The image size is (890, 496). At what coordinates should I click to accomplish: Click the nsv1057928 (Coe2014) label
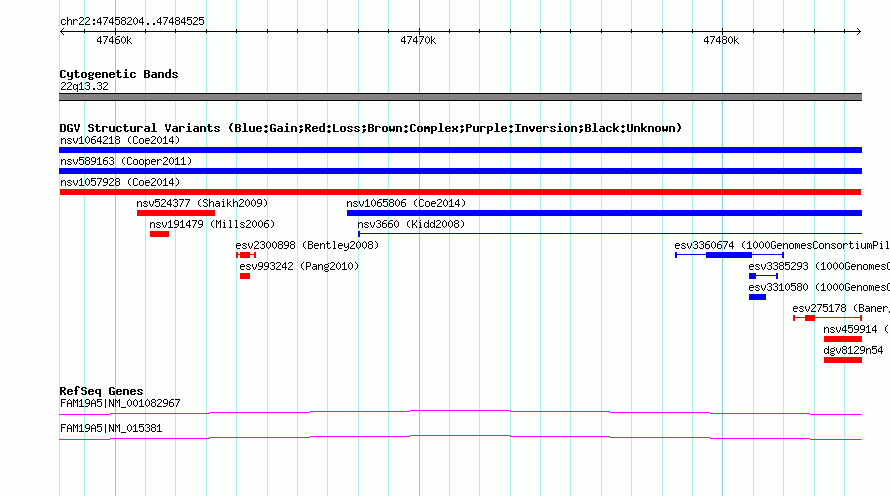120,182
